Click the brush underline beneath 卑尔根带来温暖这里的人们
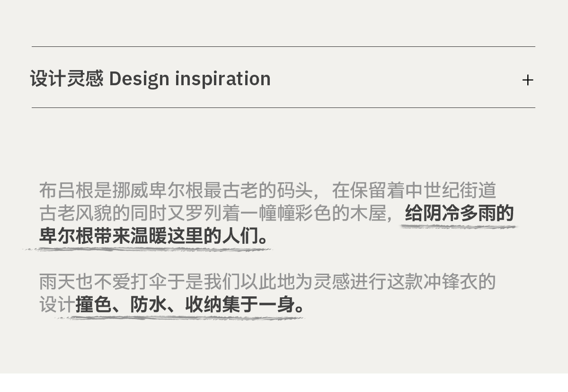This screenshot has width=568, height=392. click(148, 249)
